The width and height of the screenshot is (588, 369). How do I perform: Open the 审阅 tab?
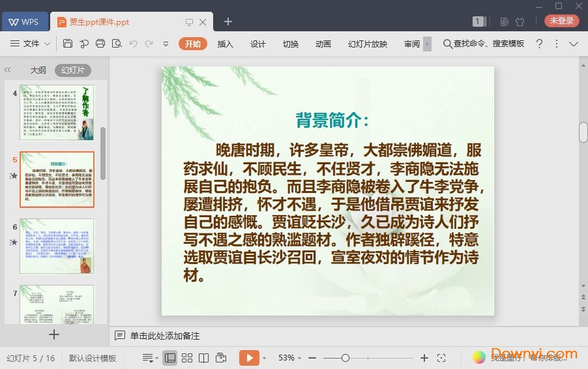(x=412, y=44)
